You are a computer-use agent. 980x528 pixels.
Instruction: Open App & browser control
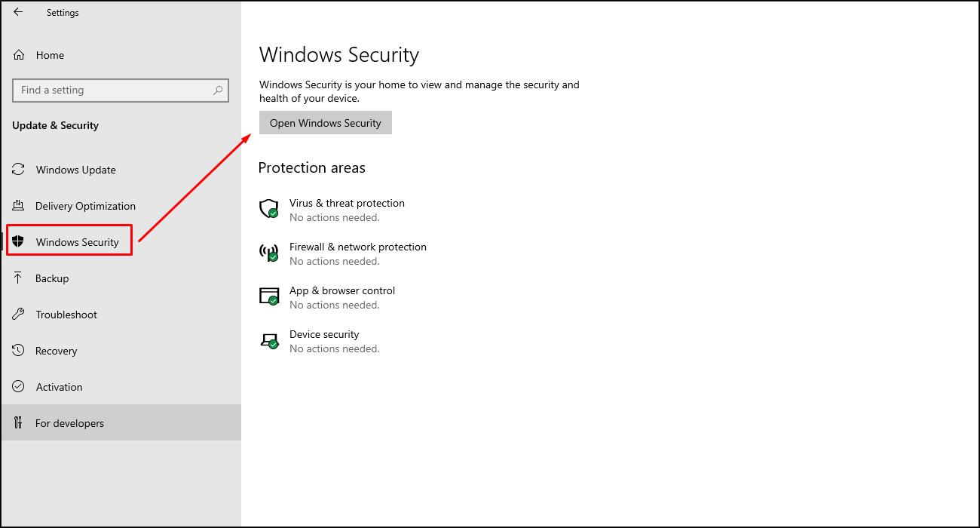click(342, 291)
